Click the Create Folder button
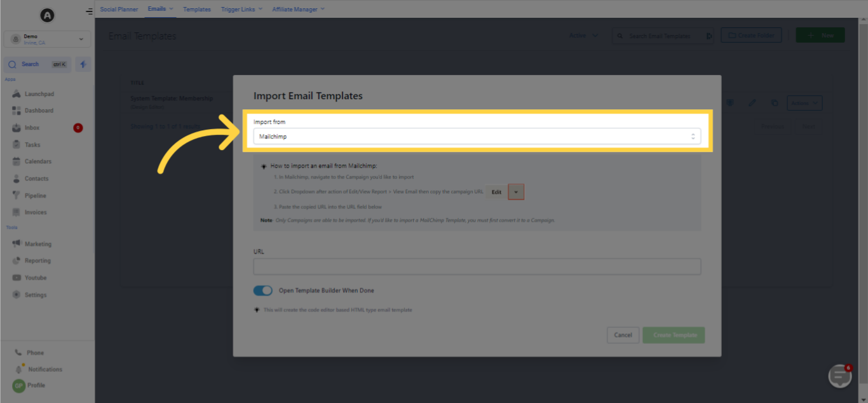 (751, 36)
